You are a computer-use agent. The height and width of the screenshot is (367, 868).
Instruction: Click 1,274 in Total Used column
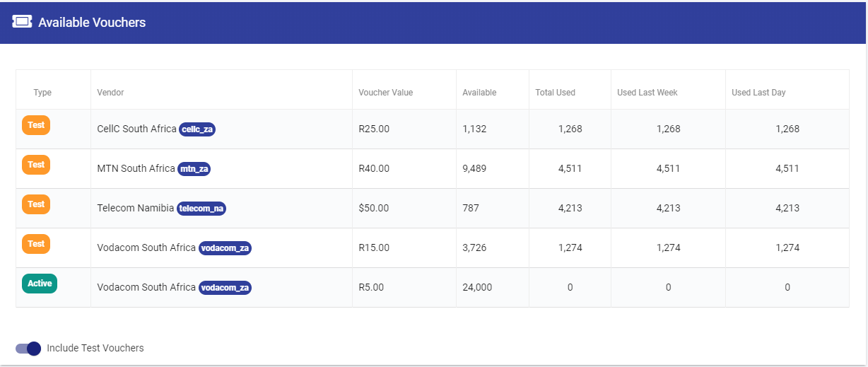click(570, 247)
